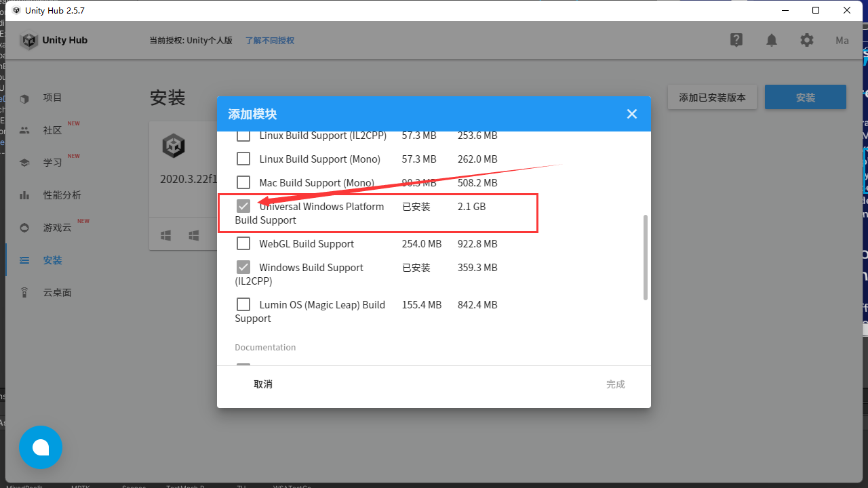This screenshot has height=488, width=868.
Task: Enable Linux Build Support (Mono) checkbox
Action: tap(243, 159)
